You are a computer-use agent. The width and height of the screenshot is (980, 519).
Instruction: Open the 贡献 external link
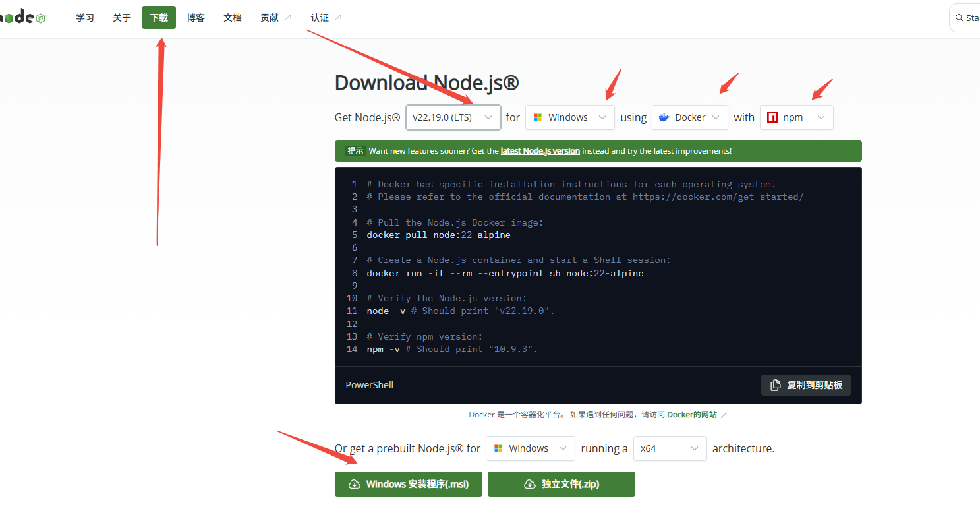[275, 18]
